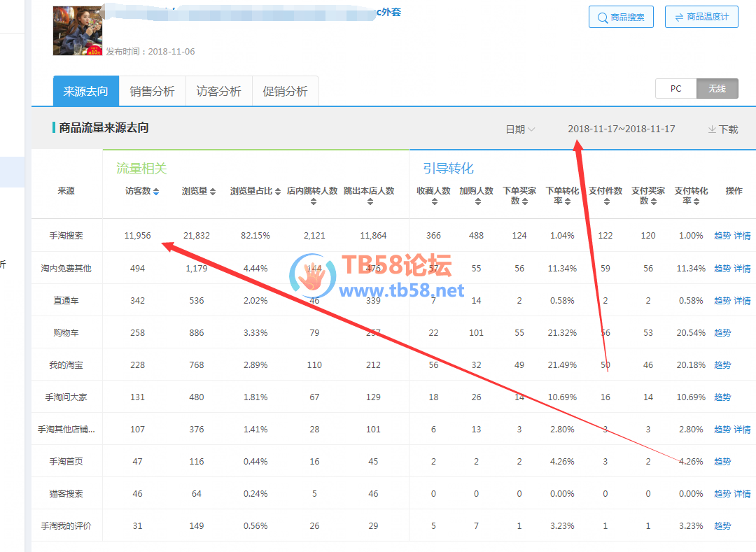Click source name 手淘首页
This screenshot has height=552, width=756.
point(66,462)
